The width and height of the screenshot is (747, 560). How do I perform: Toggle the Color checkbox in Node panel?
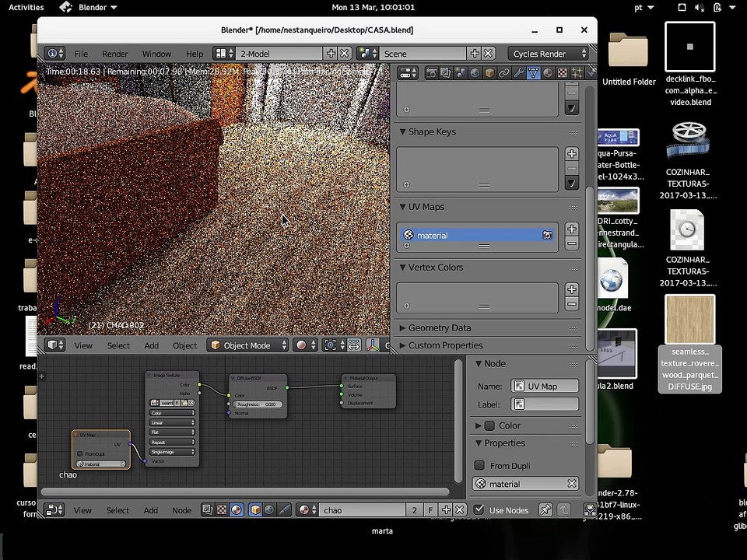489,425
